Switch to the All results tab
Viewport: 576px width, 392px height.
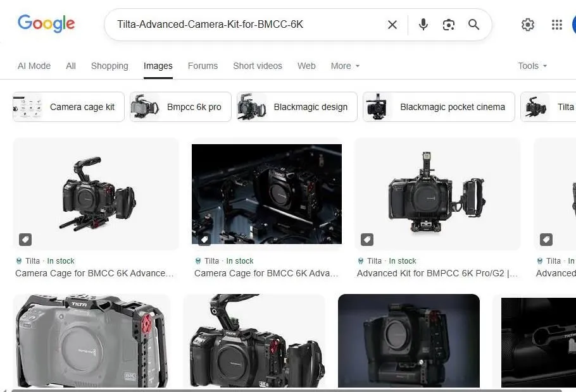71,66
